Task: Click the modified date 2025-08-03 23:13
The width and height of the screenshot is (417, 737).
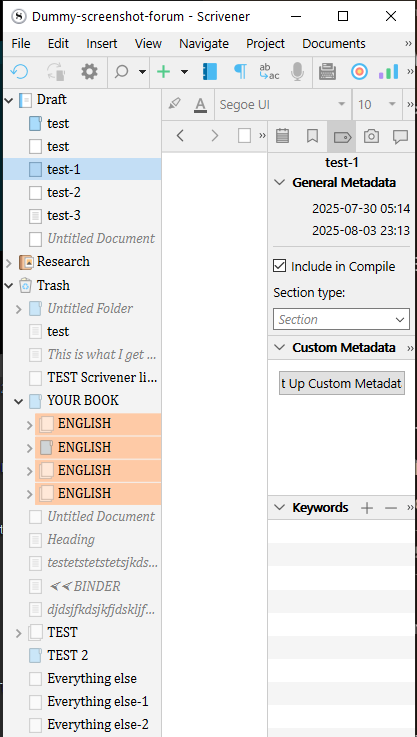Action: pos(361,231)
